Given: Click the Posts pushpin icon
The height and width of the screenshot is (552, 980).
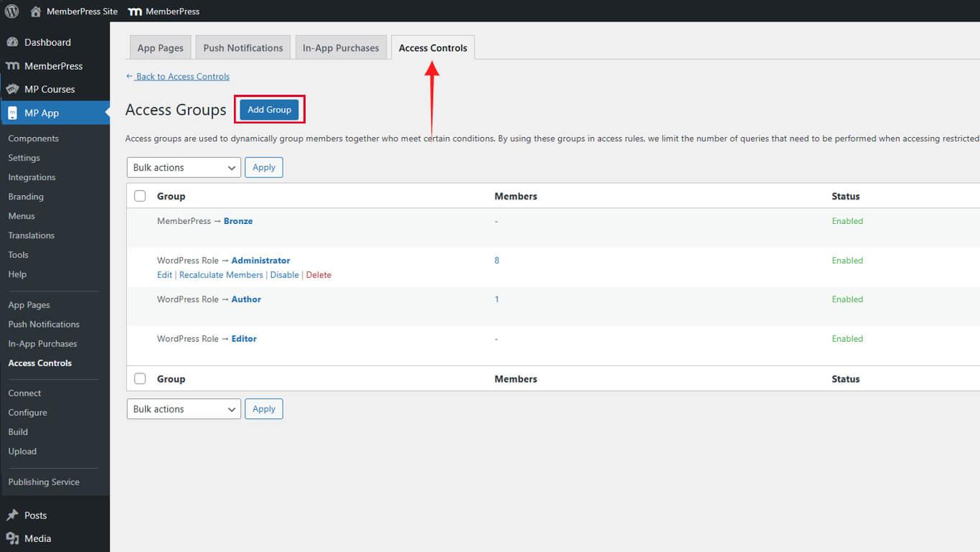Looking at the screenshot, I should tap(12, 515).
